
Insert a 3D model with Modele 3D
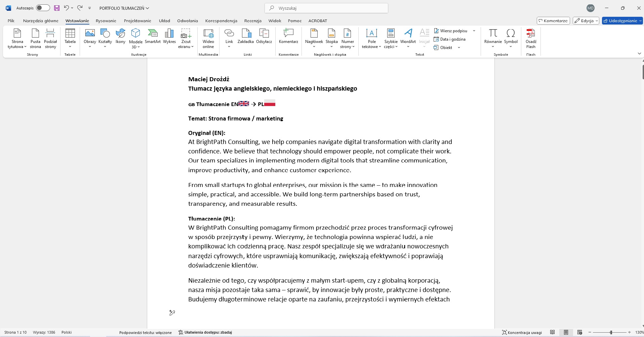point(135,39)
